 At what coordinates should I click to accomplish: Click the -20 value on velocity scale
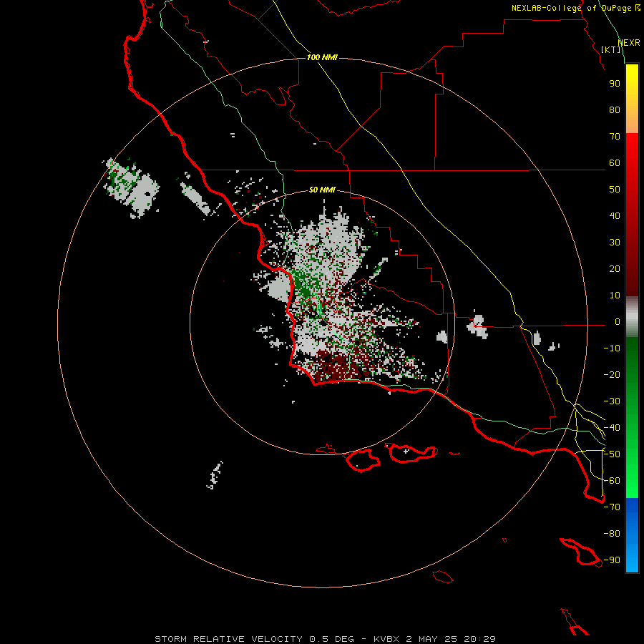coord(612,375)
